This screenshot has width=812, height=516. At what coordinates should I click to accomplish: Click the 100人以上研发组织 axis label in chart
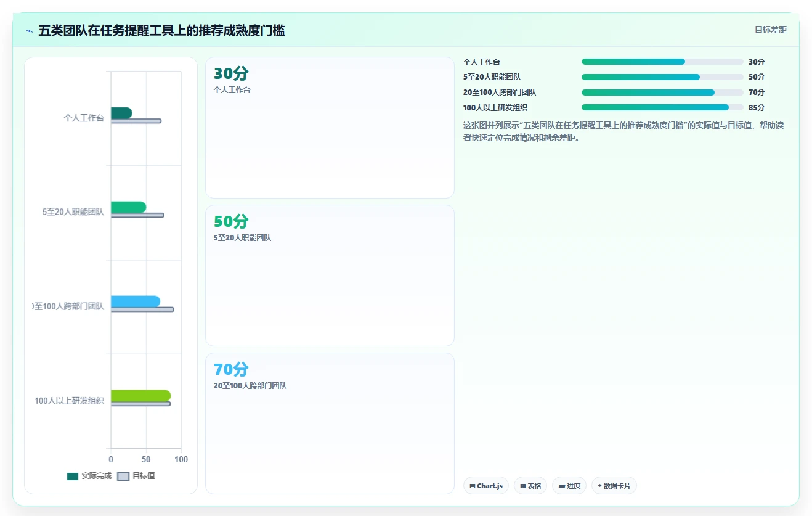click(x=70, y=401)
